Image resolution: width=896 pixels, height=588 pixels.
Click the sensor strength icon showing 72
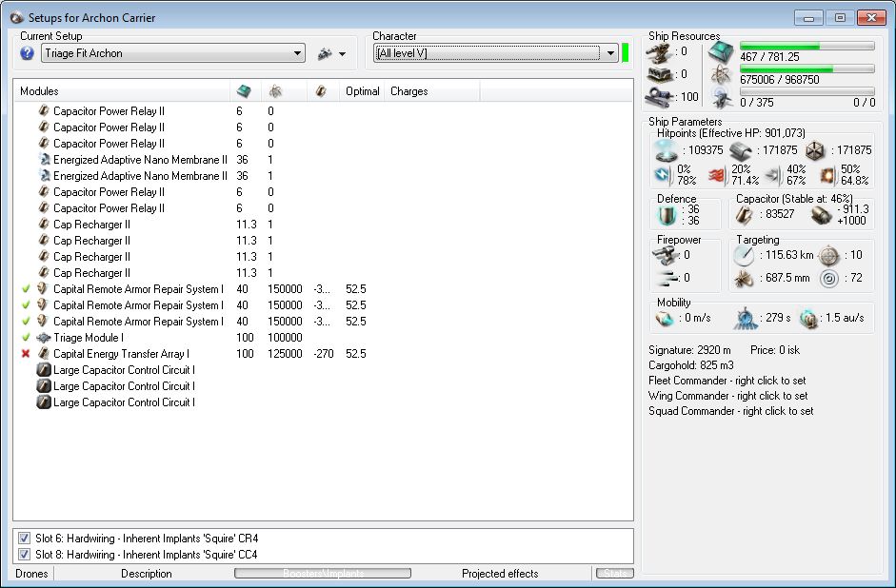coord(828,279)
